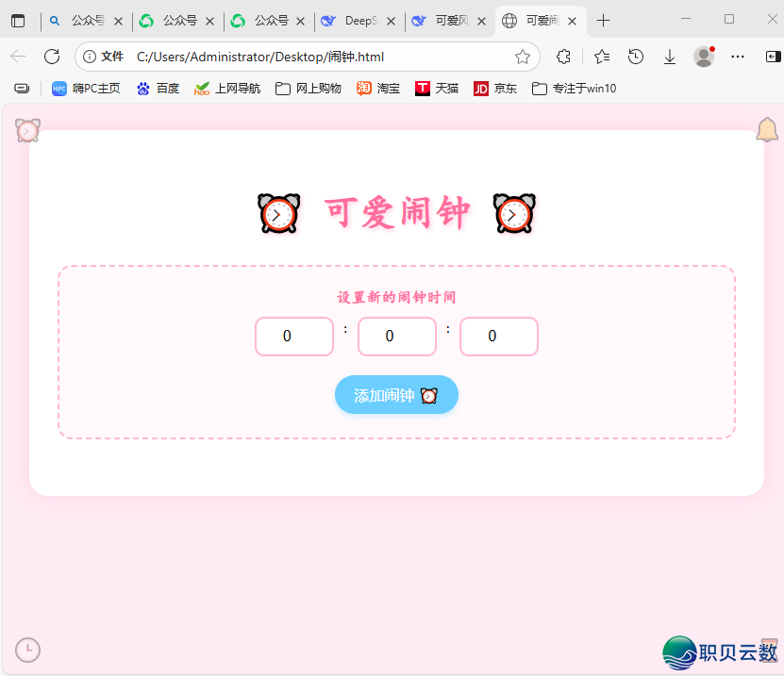Image resolution: width=784 pixels, height=676 pixels.
Task: Click the hours input field showing 0
Action: 293,337
